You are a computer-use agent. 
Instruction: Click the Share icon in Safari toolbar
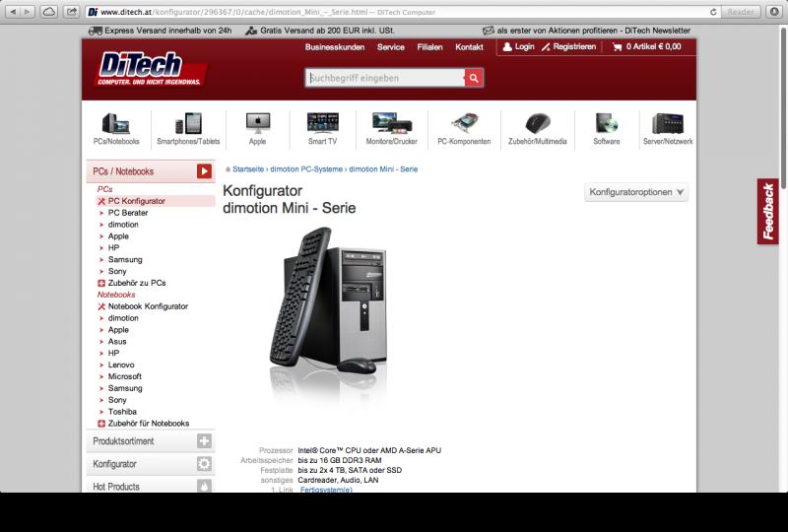(72, 12)
